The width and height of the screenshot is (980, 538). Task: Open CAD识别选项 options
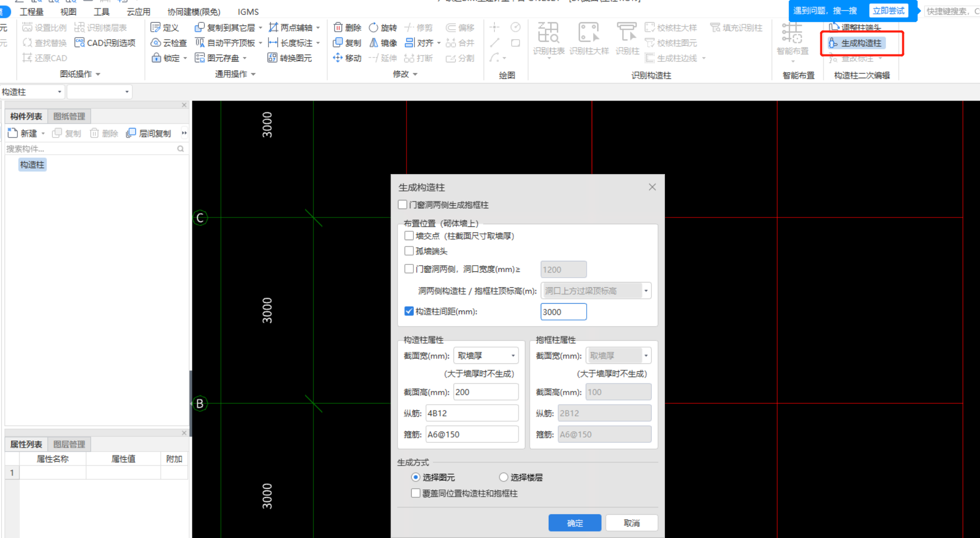click(105, 43)
